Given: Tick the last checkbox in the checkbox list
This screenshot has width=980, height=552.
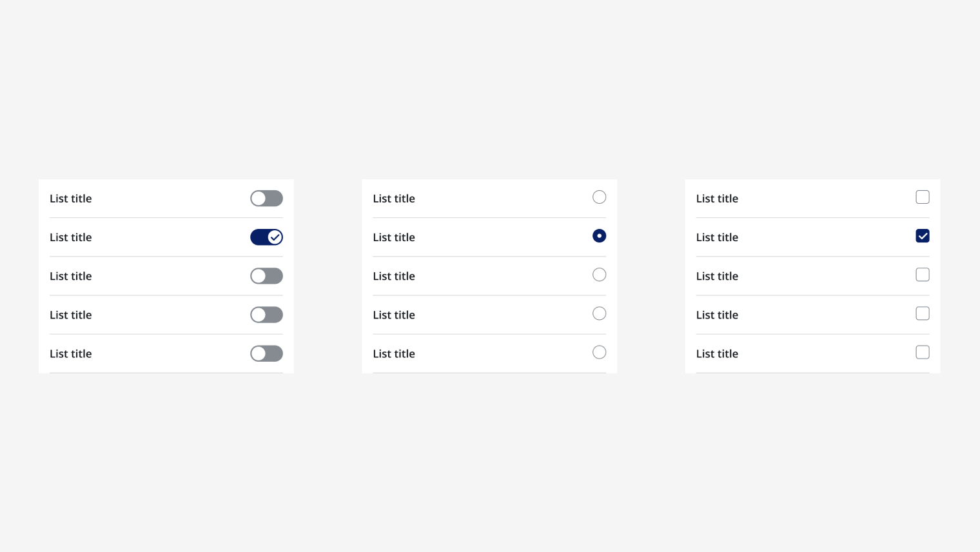Looking at the screenshot, I should (923, 352).
